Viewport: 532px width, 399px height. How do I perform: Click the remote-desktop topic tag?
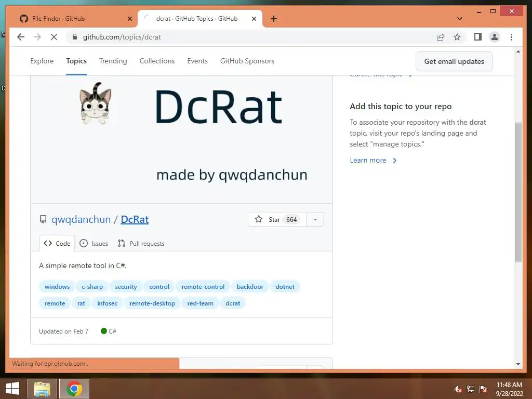(152, 303)
